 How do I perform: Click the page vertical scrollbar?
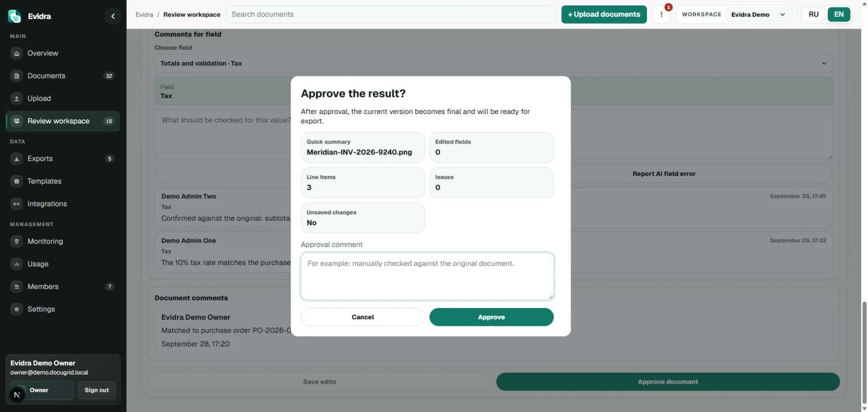[864, 352]
